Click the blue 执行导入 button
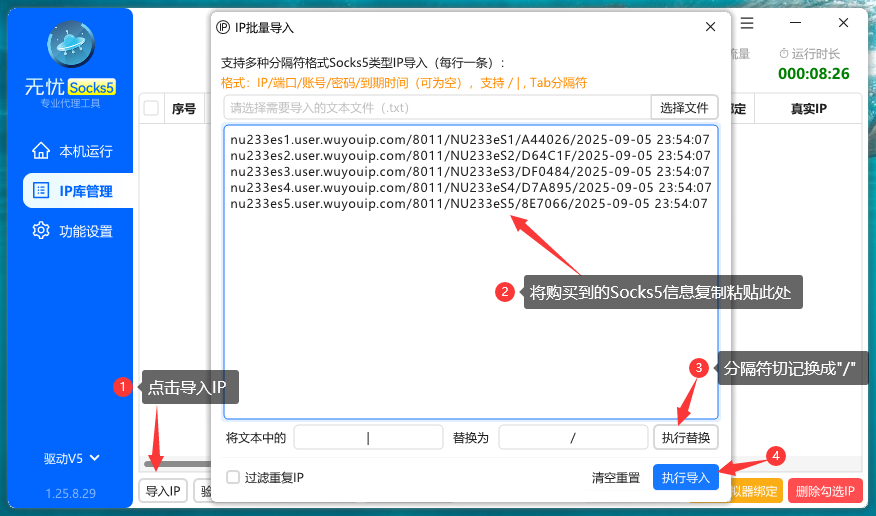This screenshot has height=516, width=876. click(x=685, y=478)
